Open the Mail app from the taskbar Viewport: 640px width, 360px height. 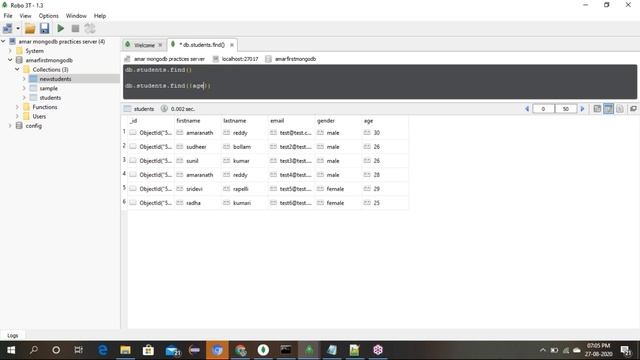[172, 350]
